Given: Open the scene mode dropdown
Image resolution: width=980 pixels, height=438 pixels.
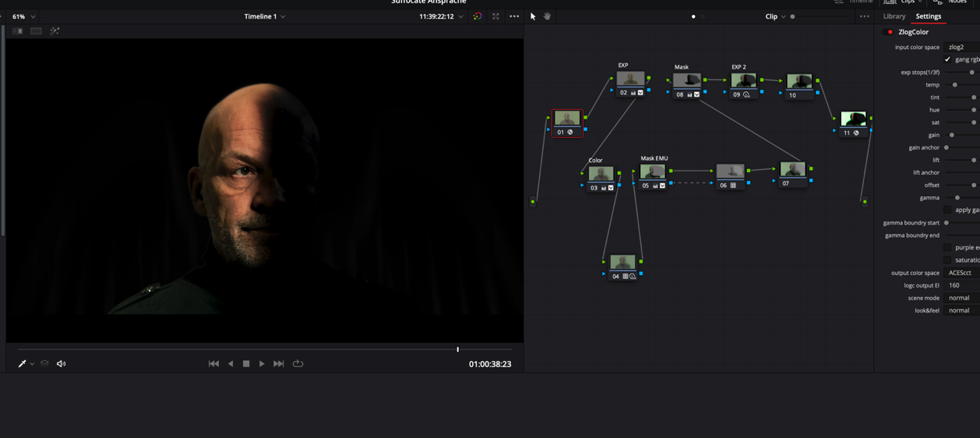Looking at the screenshot, I should [x=961, y=298].
